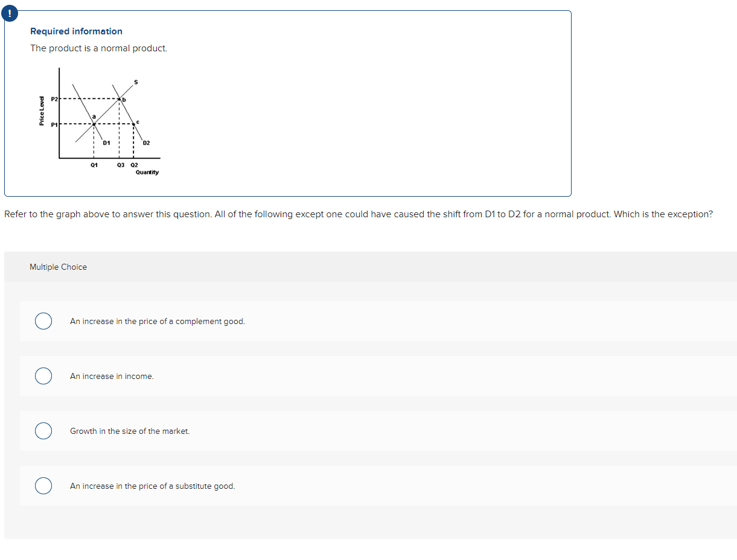Click the 'The product is a normal product.' text
This screenshot has height=560, width=737.
pyautogui.click(x=98, y=48)
